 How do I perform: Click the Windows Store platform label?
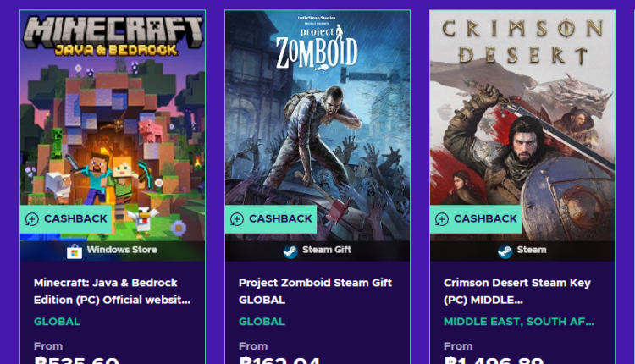point(121,251)
